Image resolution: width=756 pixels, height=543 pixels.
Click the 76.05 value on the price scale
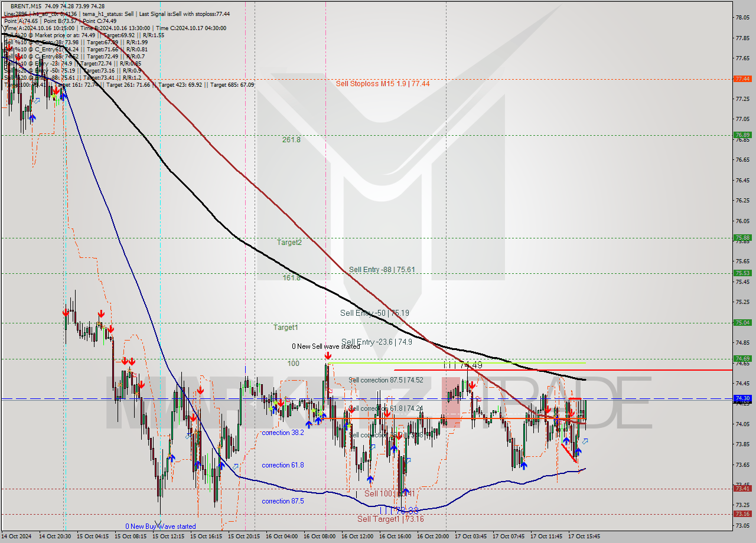click(742, 221)
